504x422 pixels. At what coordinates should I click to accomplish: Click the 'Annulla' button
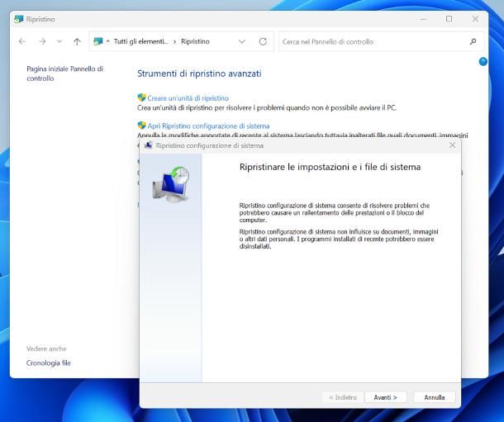pyautogui.click(x=435, y=397)
